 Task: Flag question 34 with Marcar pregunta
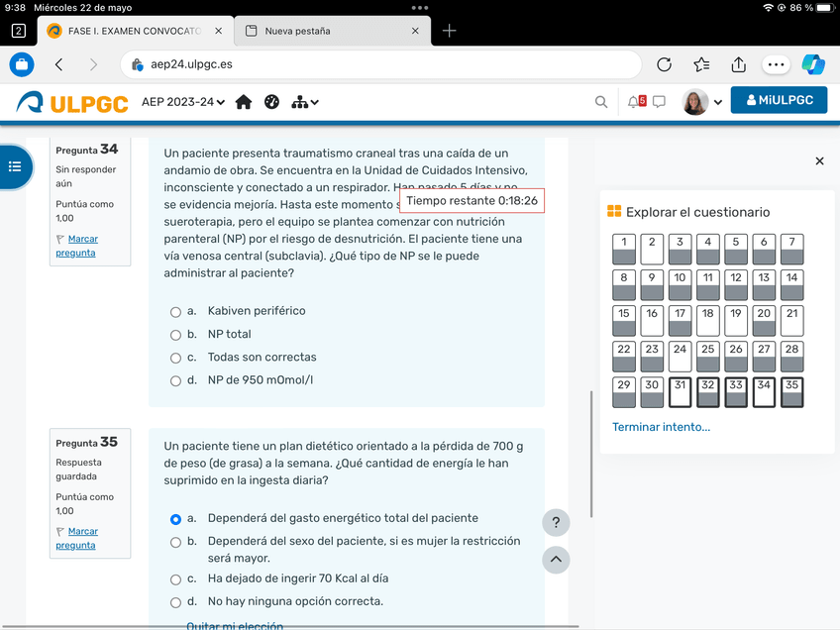tap(76, 246)
